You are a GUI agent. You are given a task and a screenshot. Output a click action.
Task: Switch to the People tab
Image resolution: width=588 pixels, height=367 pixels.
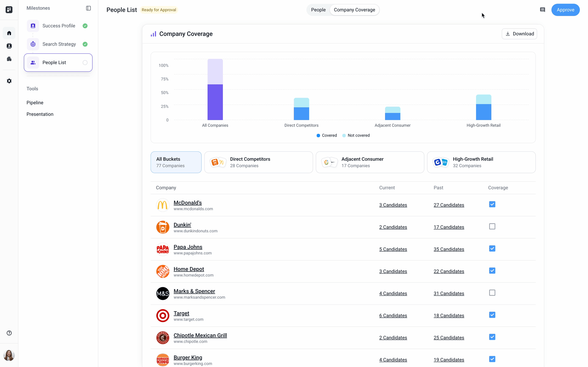click(318, 10)
